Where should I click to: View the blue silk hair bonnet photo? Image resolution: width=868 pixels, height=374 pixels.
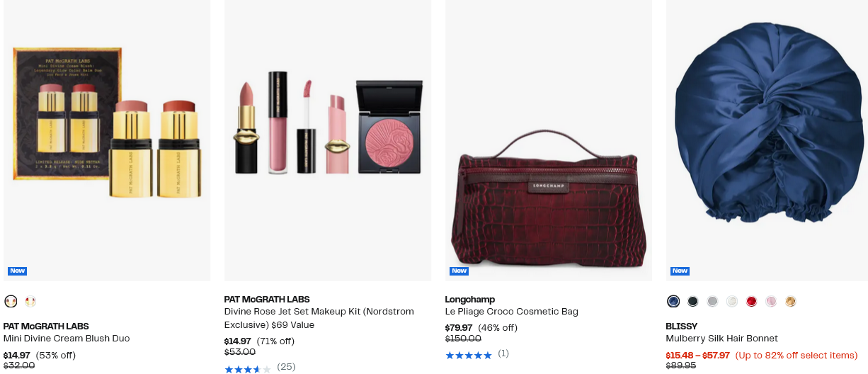tap(767, 140)
